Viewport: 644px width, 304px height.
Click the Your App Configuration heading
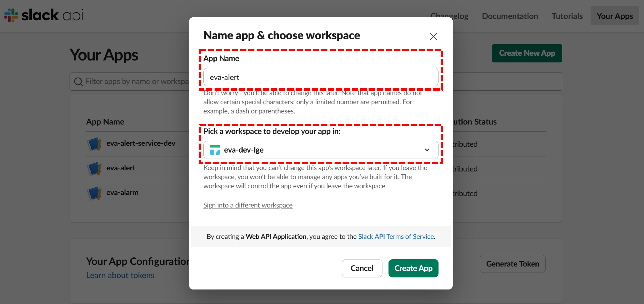click(138, 261)
